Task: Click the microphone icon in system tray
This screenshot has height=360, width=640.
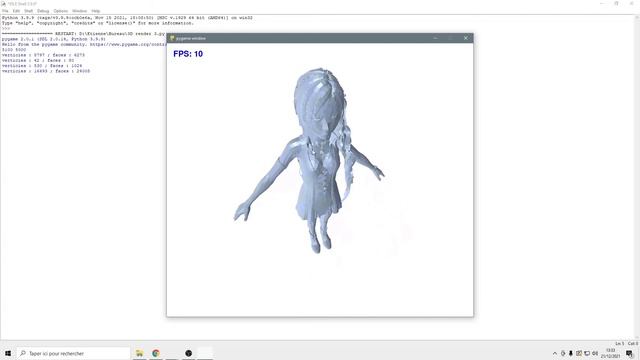Action: (x=571, y=353)
